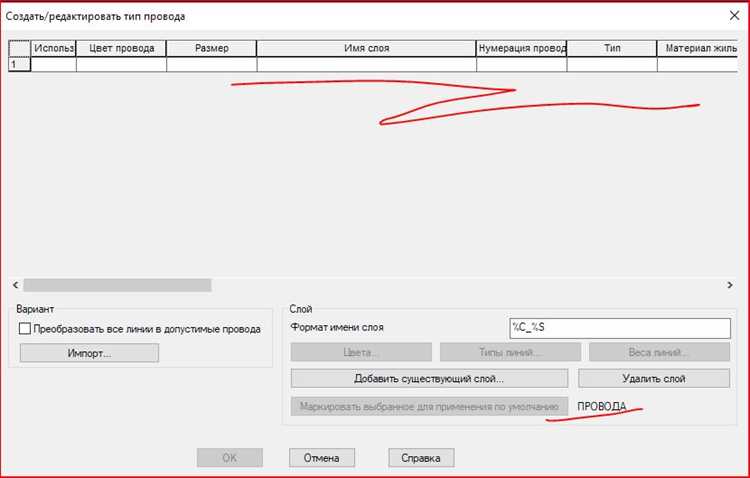Select the 'Нумерация провод' column header

click(x=521, y=48)
